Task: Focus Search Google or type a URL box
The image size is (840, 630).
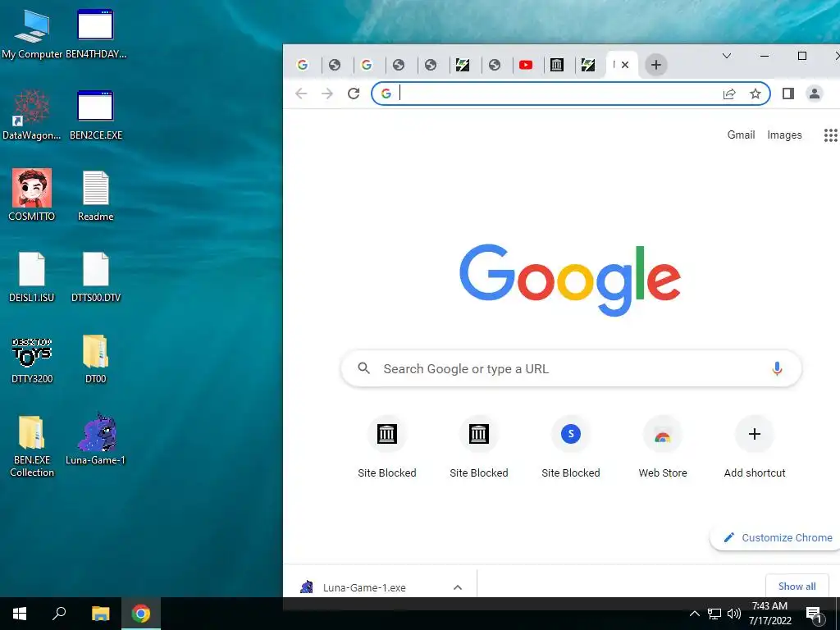Action: 571,368
